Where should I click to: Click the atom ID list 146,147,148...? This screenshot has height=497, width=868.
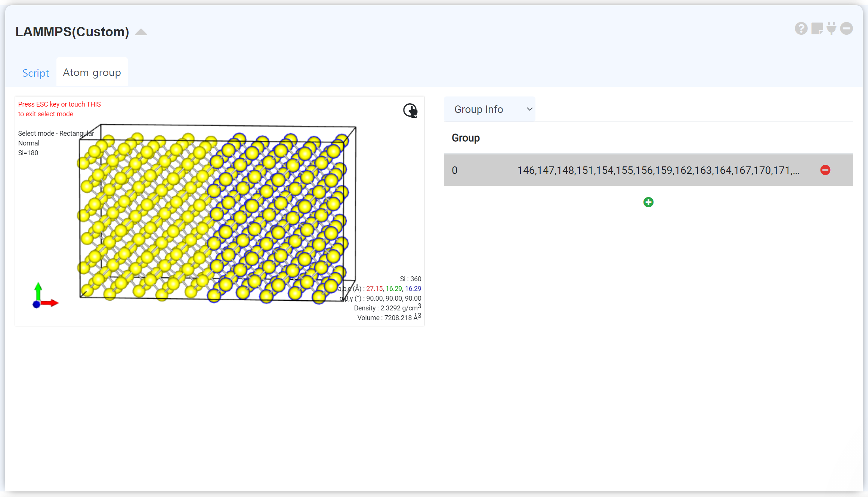click(x=658, y=171)
